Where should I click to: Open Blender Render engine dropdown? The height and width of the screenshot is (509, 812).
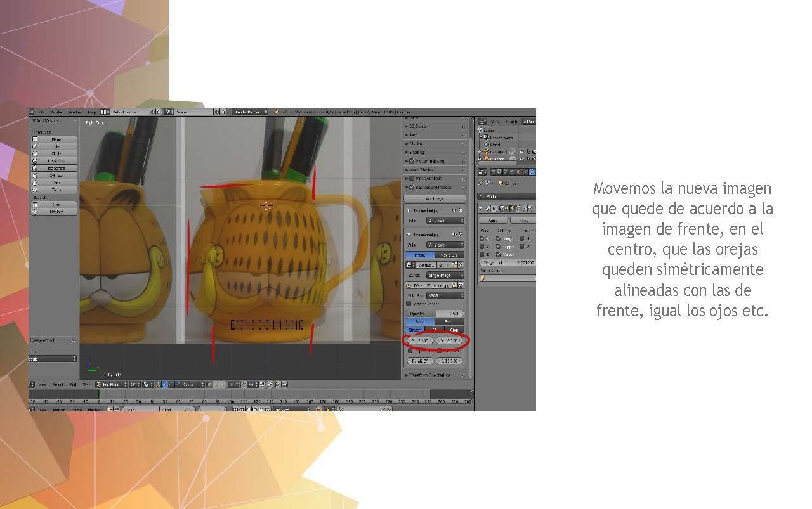pyautogui.click(x=251, y=112)
